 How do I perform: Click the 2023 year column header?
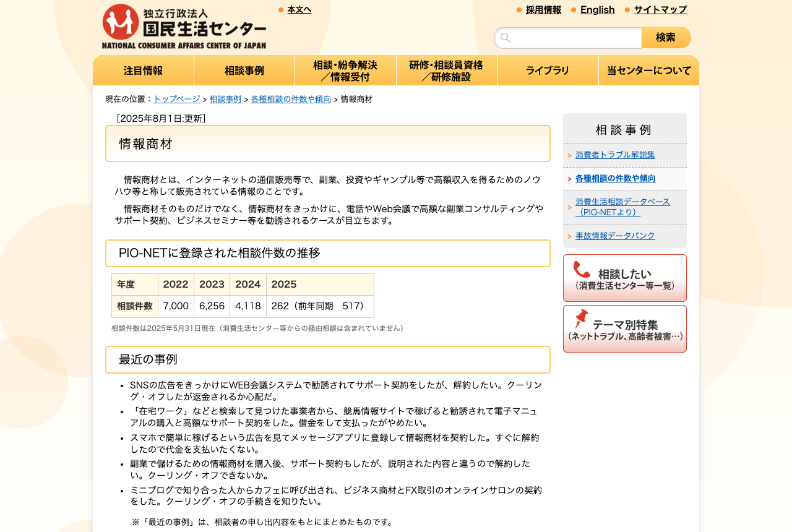tap(212, 285)
